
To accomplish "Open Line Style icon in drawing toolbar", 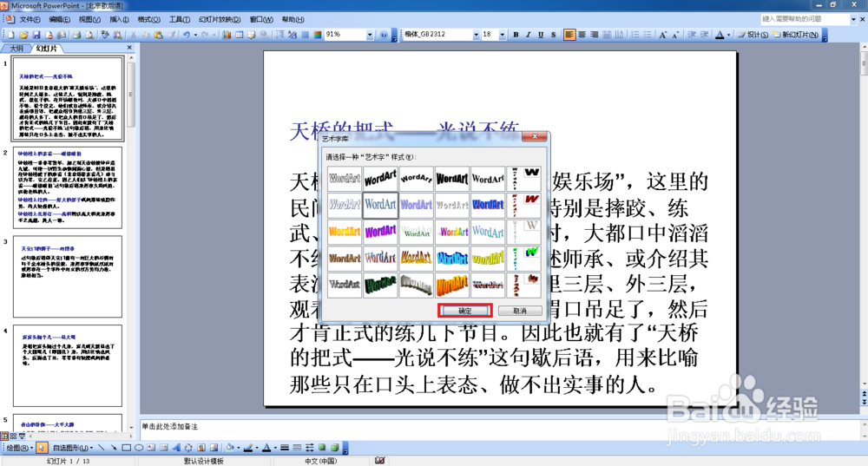I will click(x=284, y=448).
